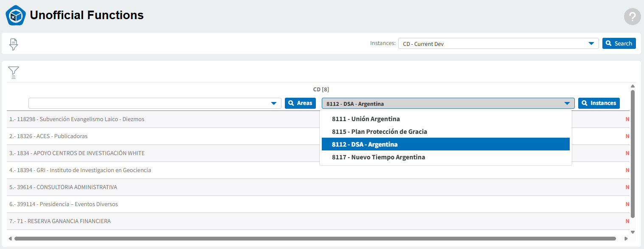Click the Search button next to Instances
This screenshot has width=644, height=249.
click(x=619, y=43)
